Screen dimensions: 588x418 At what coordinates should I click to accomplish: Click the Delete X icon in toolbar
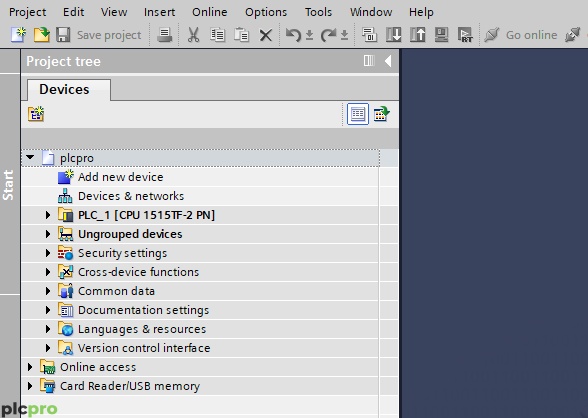click(266, 35)
